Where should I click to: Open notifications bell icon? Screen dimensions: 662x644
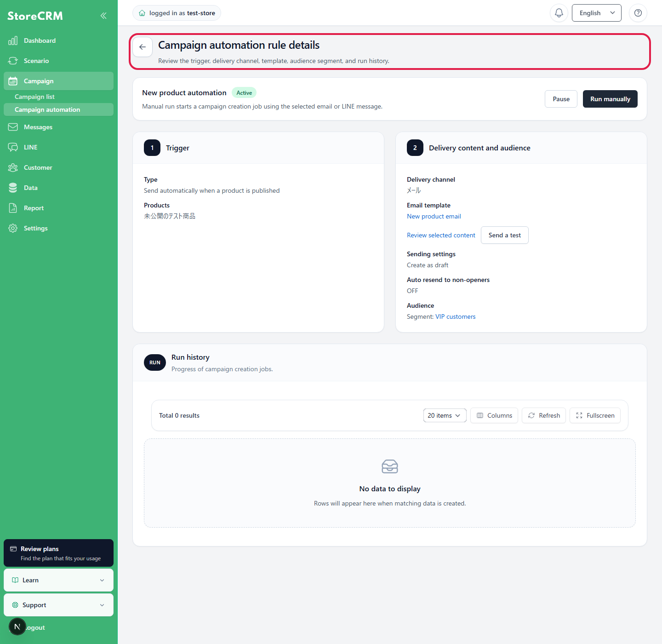[559, 13]
